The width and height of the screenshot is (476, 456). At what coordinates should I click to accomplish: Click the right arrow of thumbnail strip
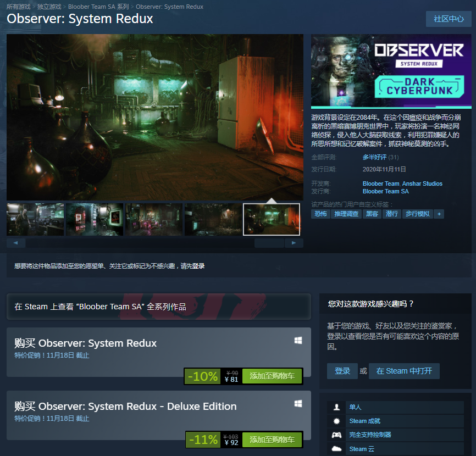[x=294, y=243]
